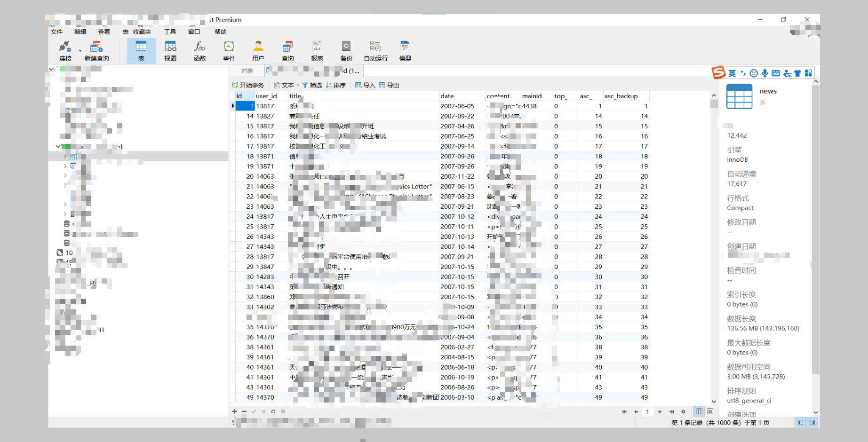Collapse the top connection tree node
This screenshot has height=442, width=868.
(51, 69)
